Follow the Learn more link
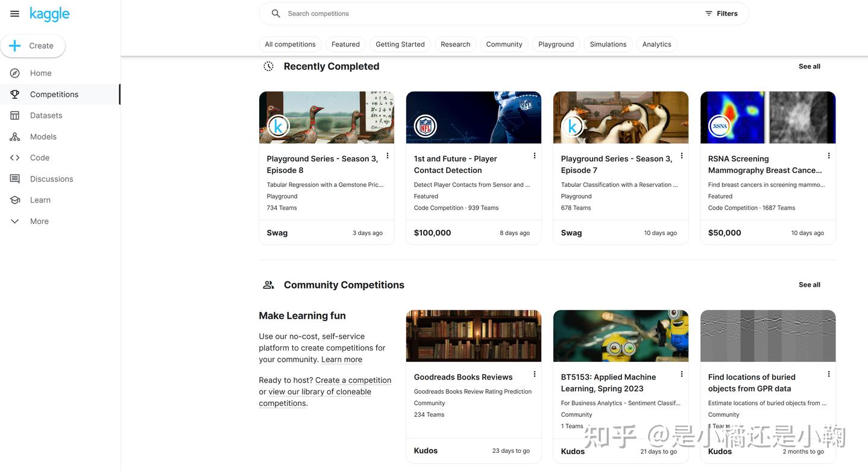 342,360
